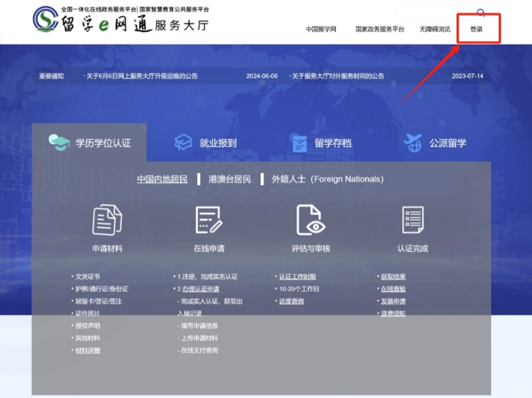532x398 pixels.
Task: Open the 6月6日 upgrade maintenance notice
Action: (x=142, y=76)
